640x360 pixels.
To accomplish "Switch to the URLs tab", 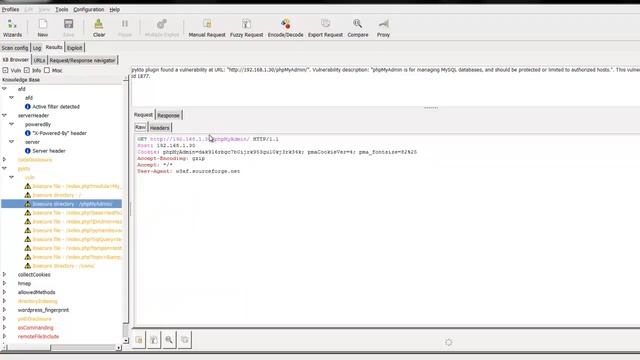I will click(x=39, y=60).
